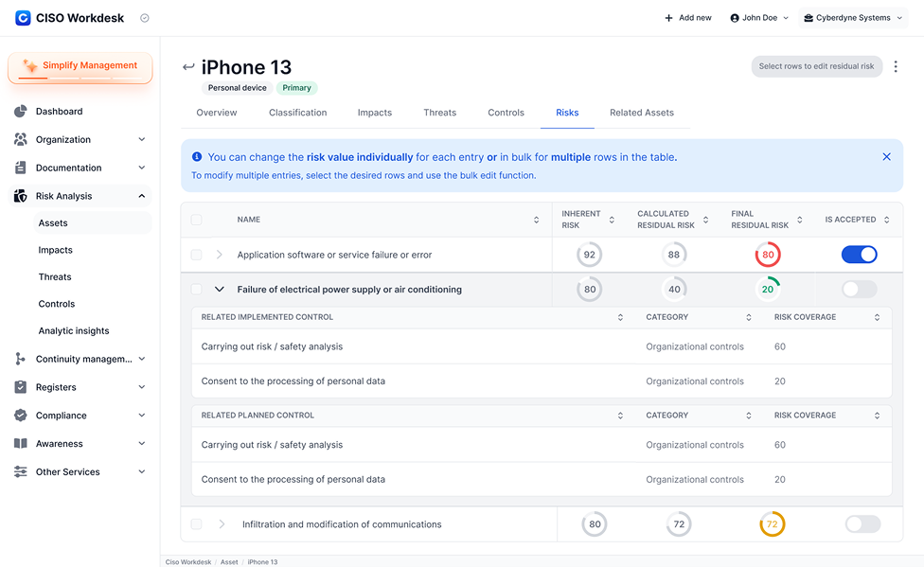
Task: Dismiss the blue info banner
Action: point(886,157)
